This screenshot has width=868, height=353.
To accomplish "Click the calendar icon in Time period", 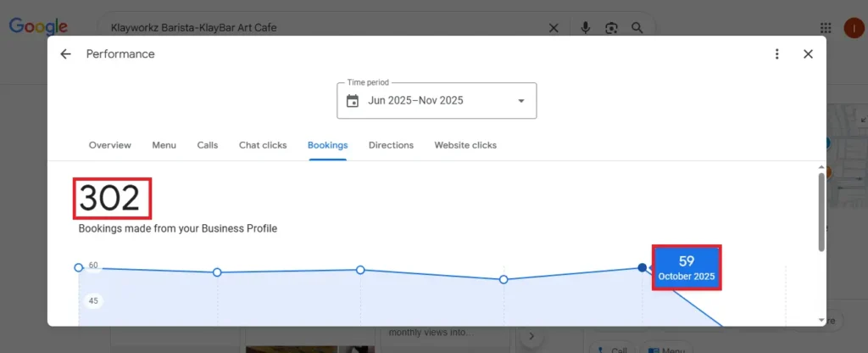I will point(352,101).
